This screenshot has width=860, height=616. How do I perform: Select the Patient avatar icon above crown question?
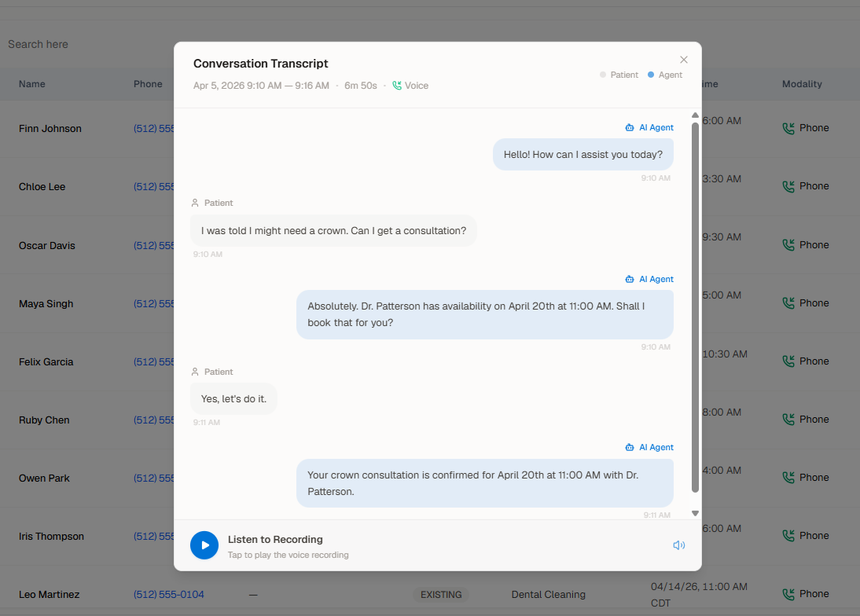tap(195, 203)
